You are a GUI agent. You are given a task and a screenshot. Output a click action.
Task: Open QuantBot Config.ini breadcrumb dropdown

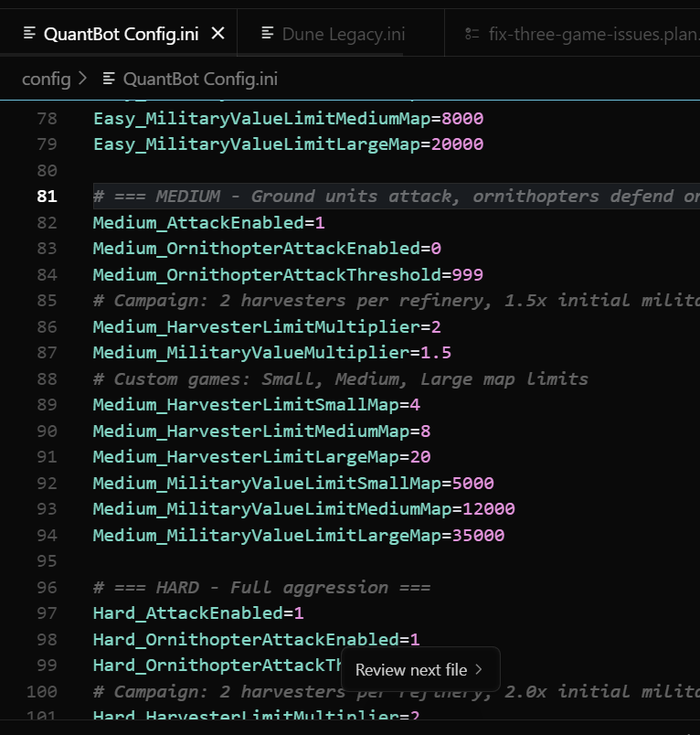(x=200, y=80)
